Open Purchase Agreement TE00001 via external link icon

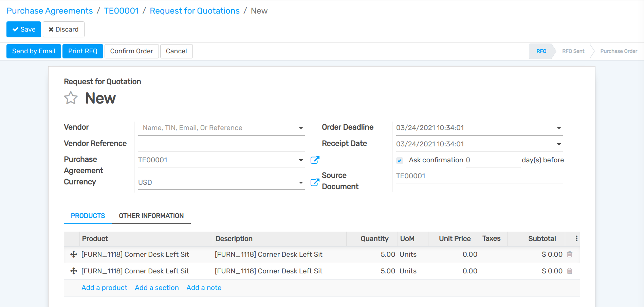pyautogui.click(x=315, y=160)
